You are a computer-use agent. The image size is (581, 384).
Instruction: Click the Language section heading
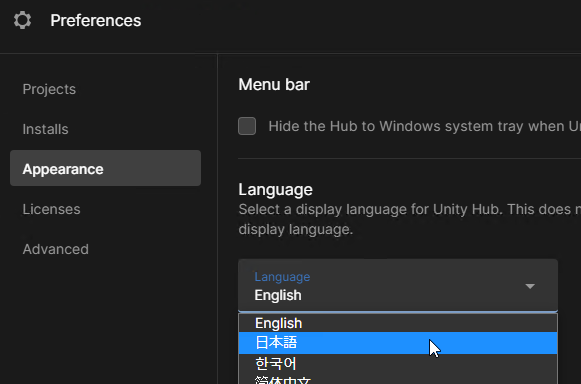click(275, 189)
